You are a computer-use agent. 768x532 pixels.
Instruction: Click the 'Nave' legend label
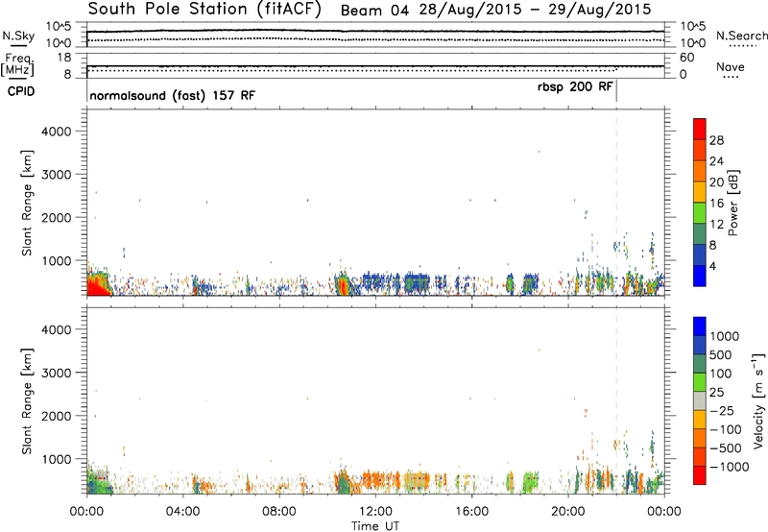[731, 67]
